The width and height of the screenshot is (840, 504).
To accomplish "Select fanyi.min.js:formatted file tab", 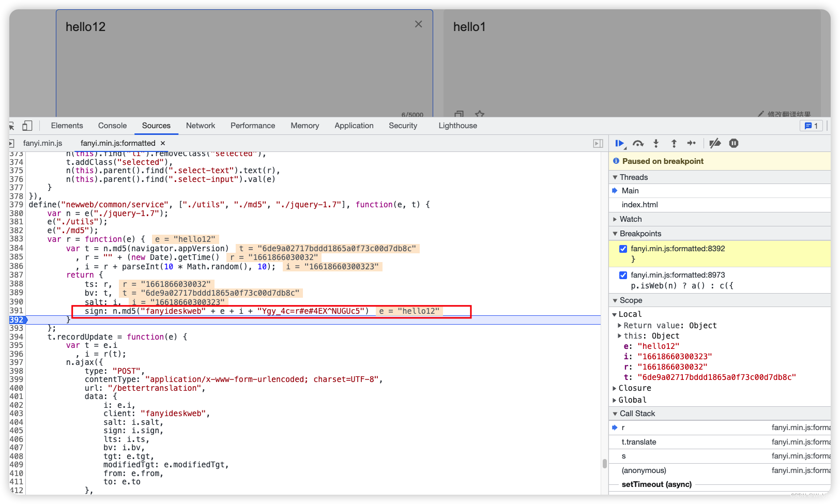I will (118, 143).
